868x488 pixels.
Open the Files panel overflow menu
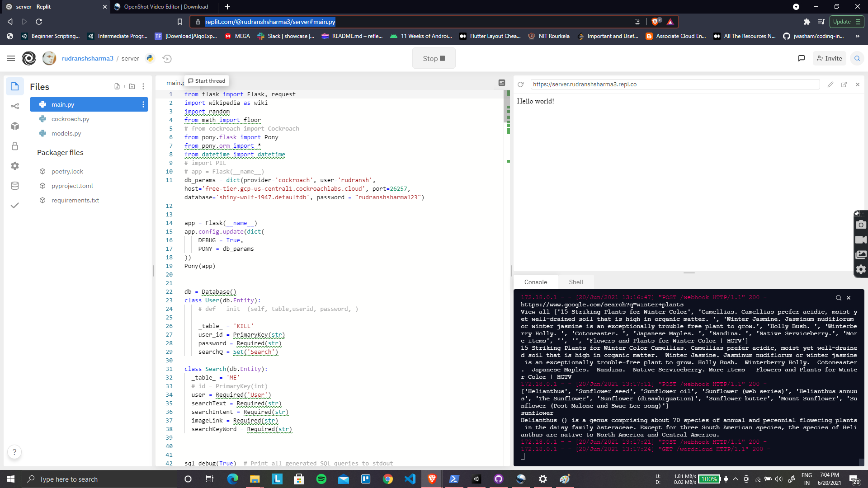[x=143, y=86]
